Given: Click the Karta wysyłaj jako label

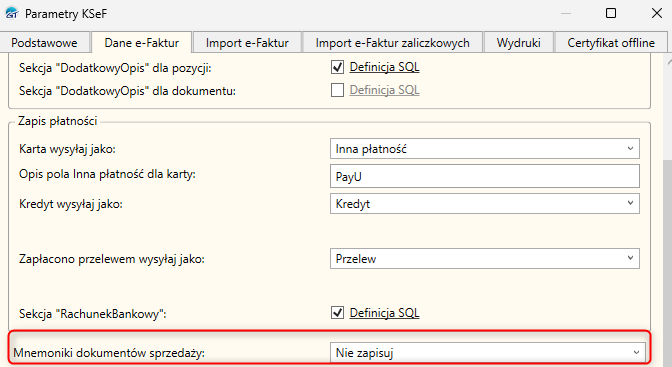Looking at the screenshot, I should pos(67,149).
